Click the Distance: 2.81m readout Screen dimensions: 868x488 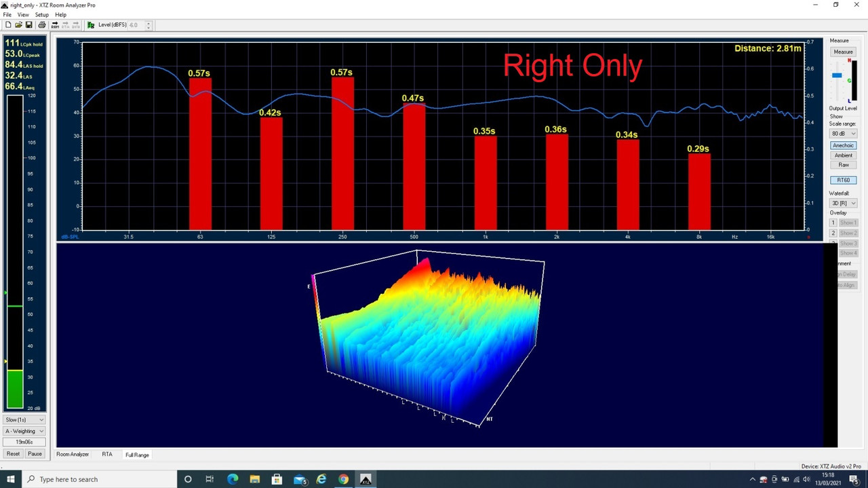click(768, 48)
